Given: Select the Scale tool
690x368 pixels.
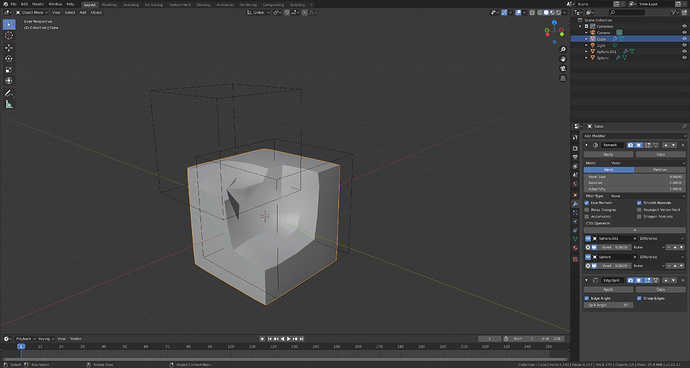Looking at the screenshot, I should [8, 70].
